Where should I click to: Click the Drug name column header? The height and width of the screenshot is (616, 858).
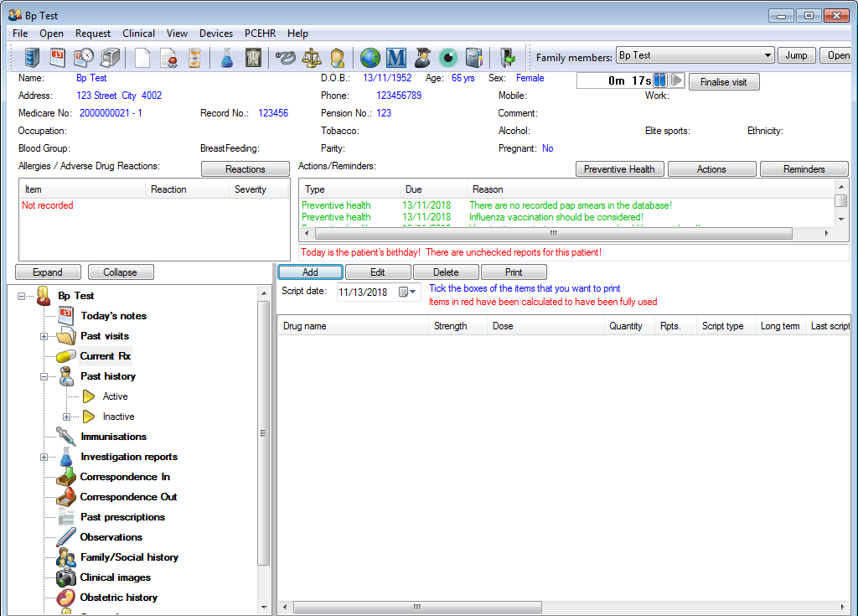click(x=353, y=326)
